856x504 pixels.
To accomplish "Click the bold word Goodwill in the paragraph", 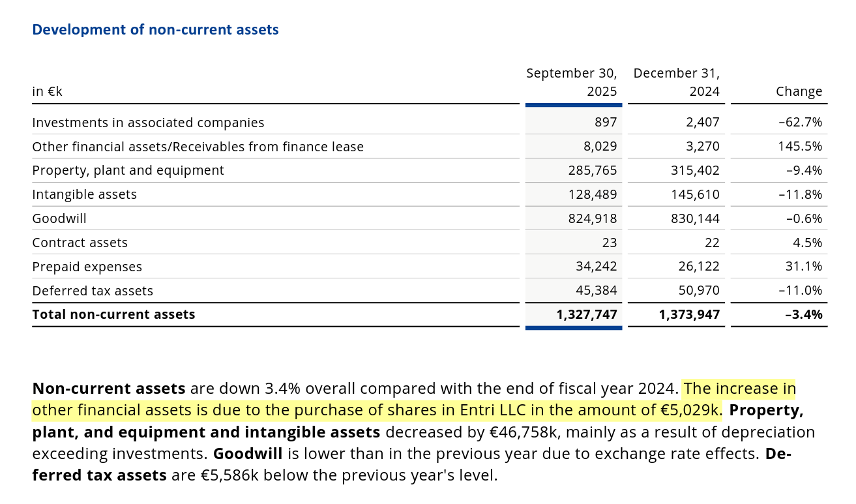I will point(248,453).
